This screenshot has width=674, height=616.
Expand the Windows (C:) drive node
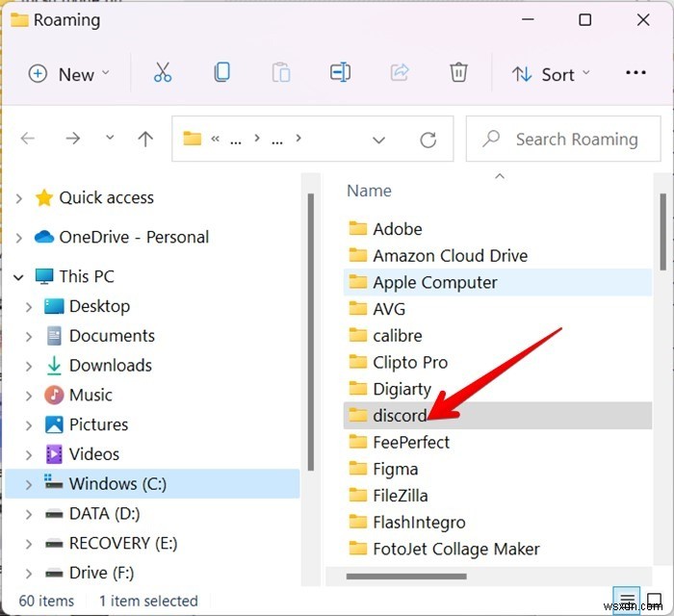click(x=29, y=484)
